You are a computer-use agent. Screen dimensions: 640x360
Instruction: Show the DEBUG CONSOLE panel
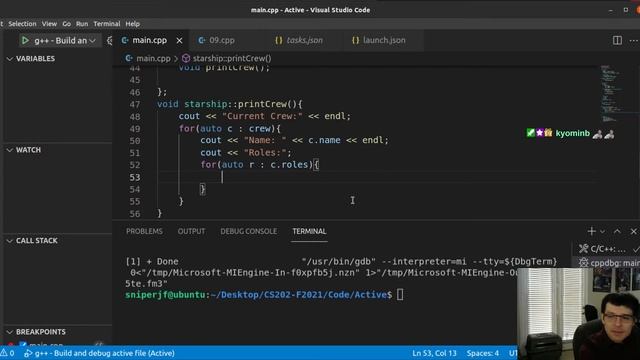pos(249,231)
